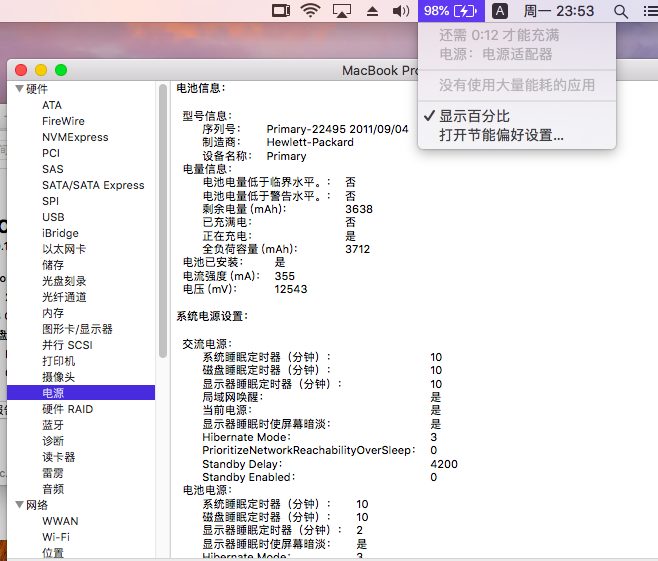Viewport: 658px width, 561px height.
Task: Open the AirPlay display menu
Action: click(342, 10)
